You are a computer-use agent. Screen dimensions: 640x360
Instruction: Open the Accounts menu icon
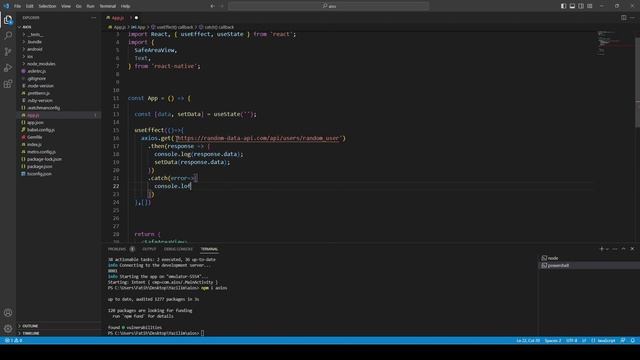pos(8,313)
